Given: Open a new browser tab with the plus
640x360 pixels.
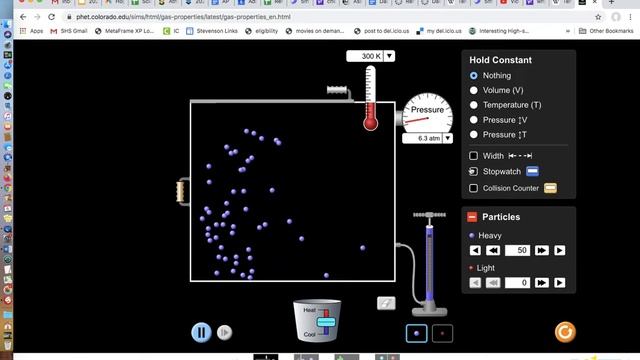Looking at the screenshot, I should pyautogui.click(x=611, y=2).
